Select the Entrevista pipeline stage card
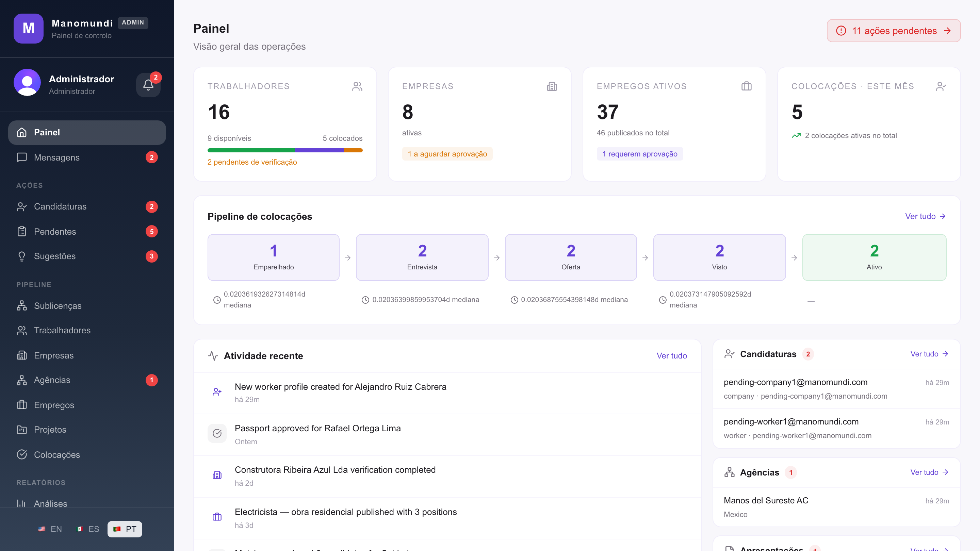Image resolution: width=980 pixels, height=551 pixels. pos(422,257)
